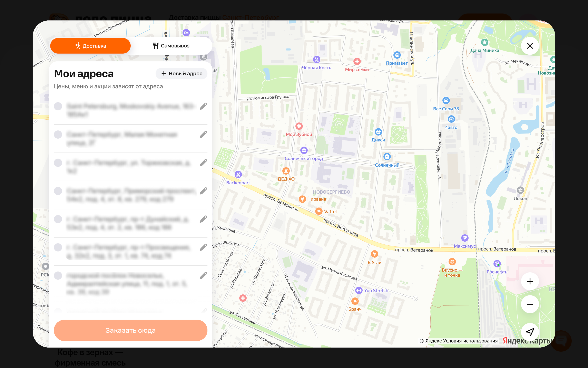Select the Нирвана bar icon

pyautogui.click(x=302, y=199)
